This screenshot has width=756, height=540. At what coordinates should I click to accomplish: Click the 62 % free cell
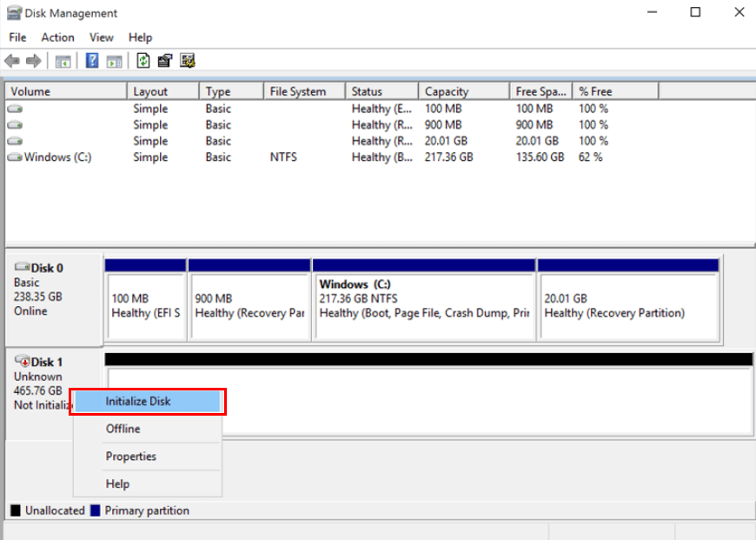tap(591, 157)
